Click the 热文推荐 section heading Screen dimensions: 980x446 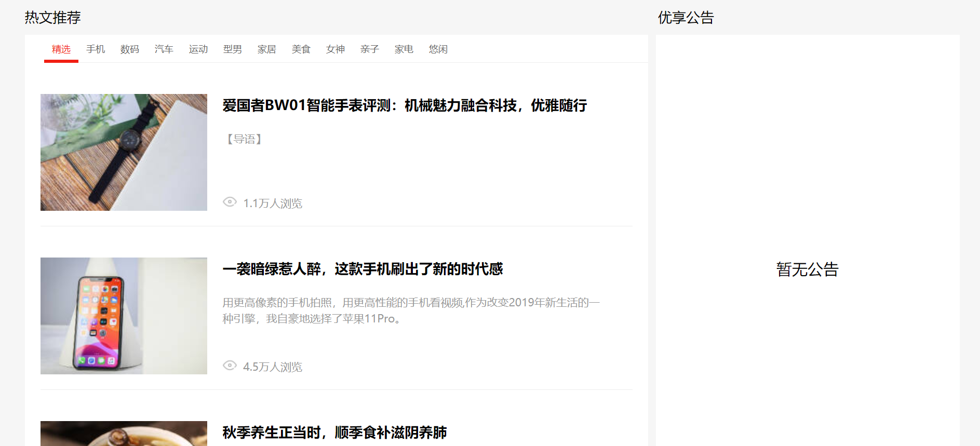(52, 18)
